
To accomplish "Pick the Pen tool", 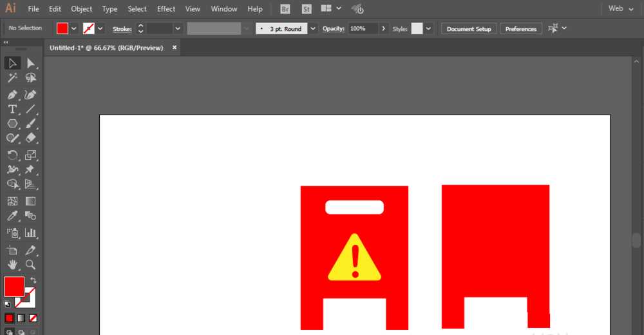I will click(x=12, y=94).
